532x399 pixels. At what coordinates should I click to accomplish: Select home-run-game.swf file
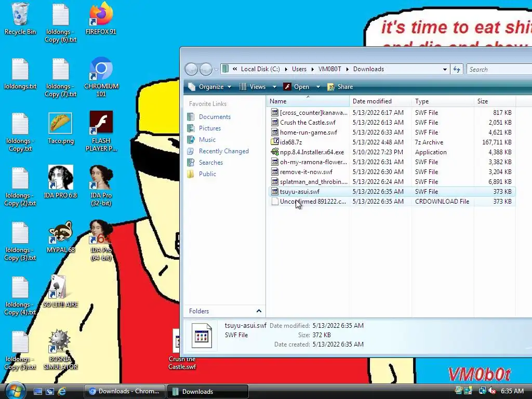pos(392,132)
